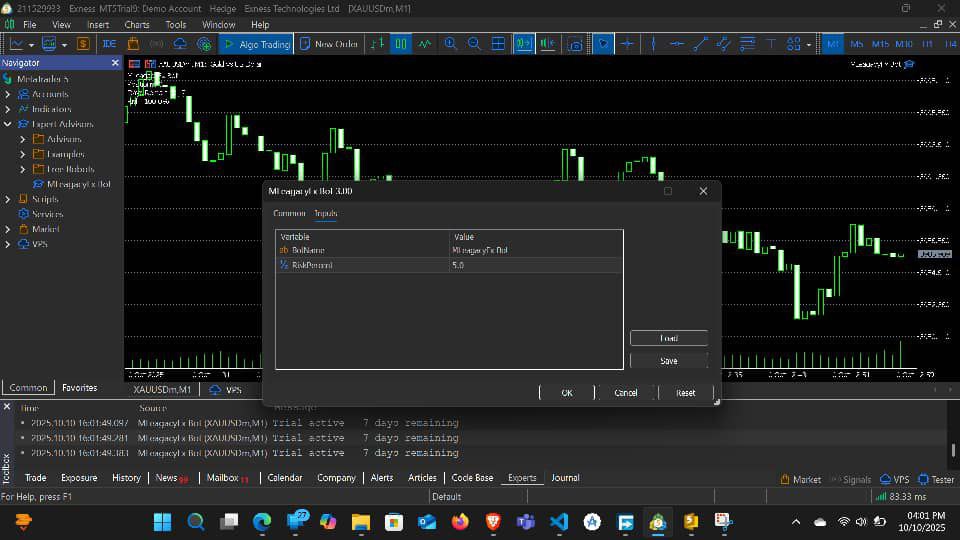Collapse the Expert Advisors tree node
Screen dimensions: 960x540
(8, 124)
